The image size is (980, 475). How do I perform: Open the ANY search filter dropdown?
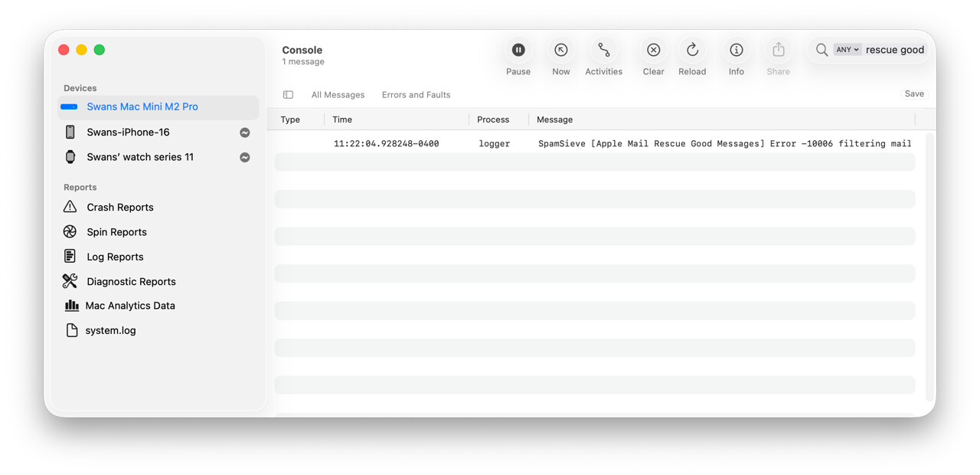click(847, 50)
